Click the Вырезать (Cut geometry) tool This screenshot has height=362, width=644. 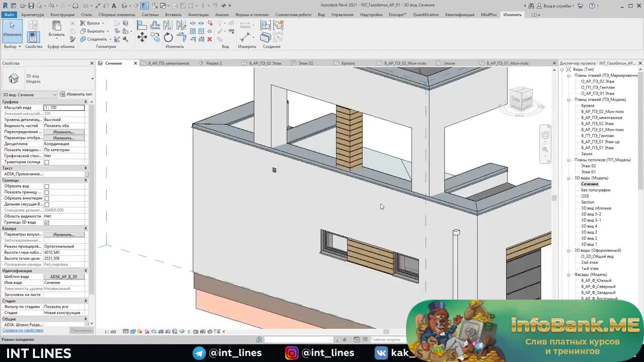[x=93, y=31]
